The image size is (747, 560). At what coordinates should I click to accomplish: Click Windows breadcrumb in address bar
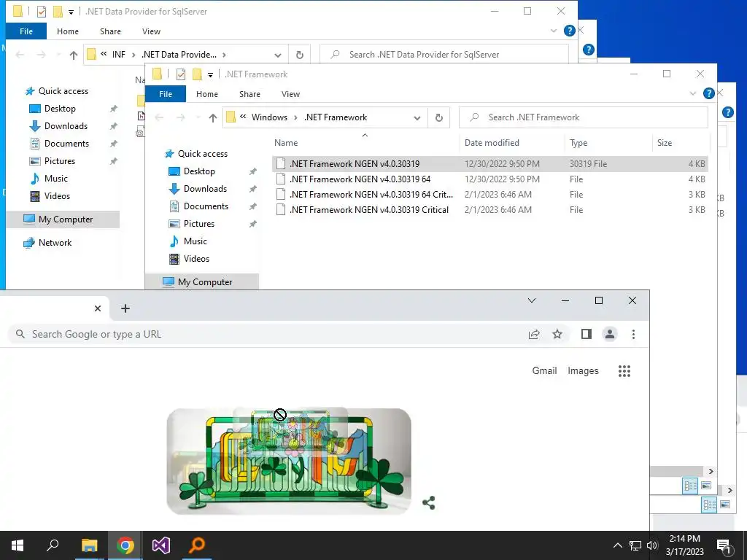tap(269, 117)
